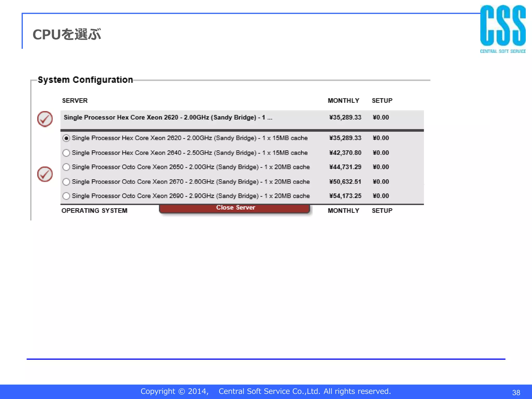Choose the Octo Core Xeon 2670 option
Viewport: 532px width, 399px height.
coord(66,182)
